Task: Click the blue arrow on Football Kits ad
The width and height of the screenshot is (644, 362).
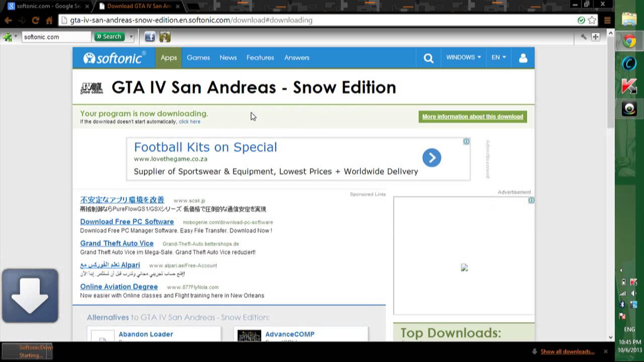Action: (x=432, y=158)
